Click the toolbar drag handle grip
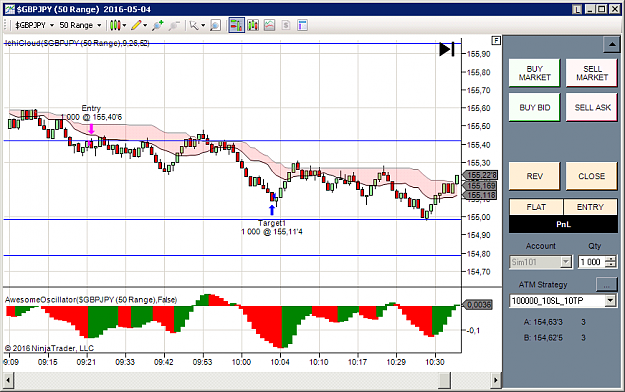Image resolution: width=625 pixels, height=392 pixels. point(6,26)
